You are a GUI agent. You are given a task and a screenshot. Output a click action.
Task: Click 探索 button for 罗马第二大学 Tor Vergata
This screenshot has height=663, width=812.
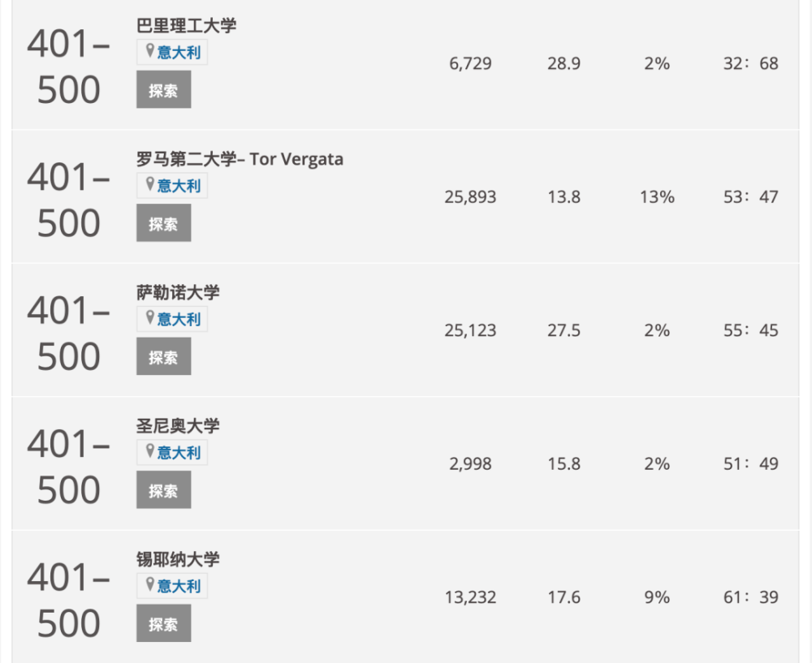[164, 222]
